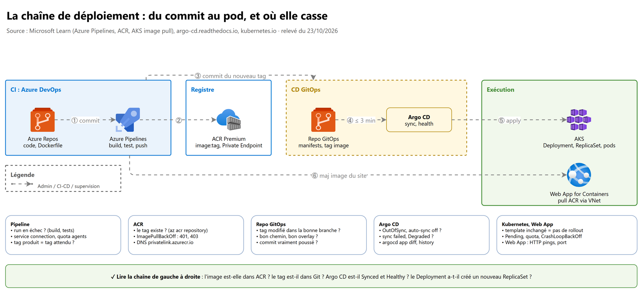This screenshot has width=644, height=294.
Task: Click the 'Registre' group heading
Action: pyautogui.click(x=203, y=90)
